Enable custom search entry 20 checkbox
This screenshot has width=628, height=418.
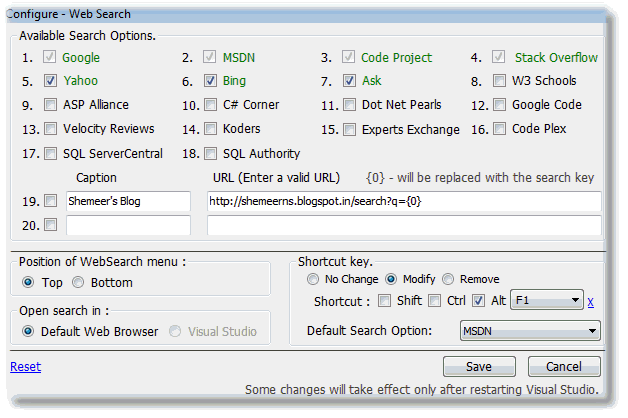[x=50, y=225]
